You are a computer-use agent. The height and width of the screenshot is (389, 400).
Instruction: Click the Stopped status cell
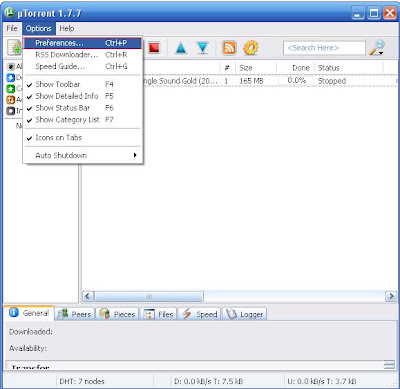332,81
